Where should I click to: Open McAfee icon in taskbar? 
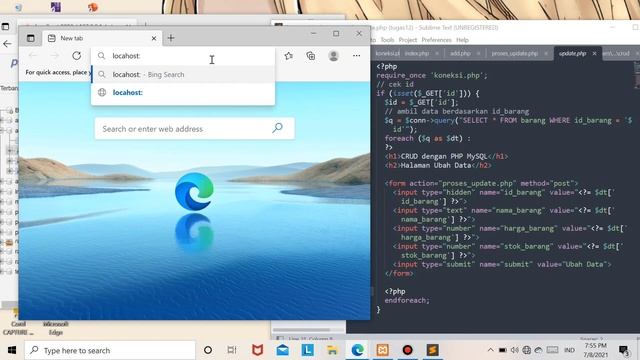point(257,350)
